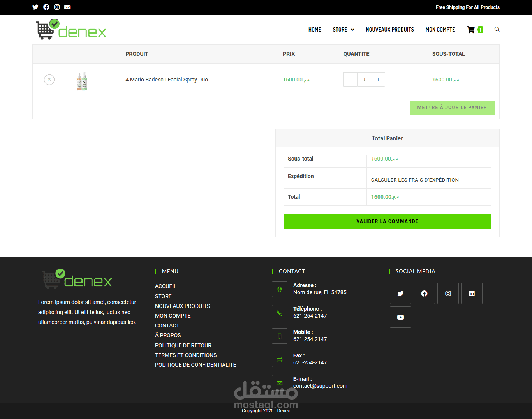Click the Téléphone number 621-254-2147
The image size is (532, 419).
310,316
